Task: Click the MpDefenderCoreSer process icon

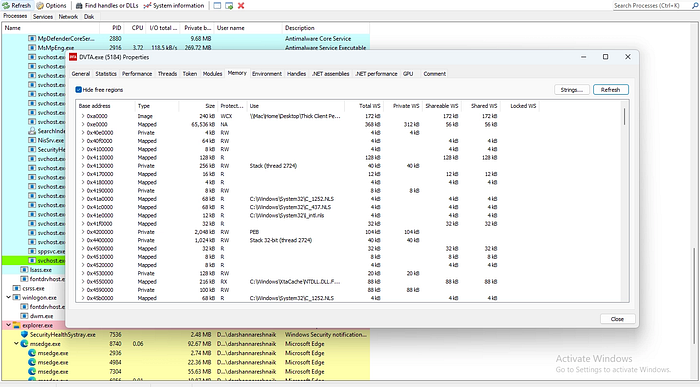Action: tap(32, 38)
